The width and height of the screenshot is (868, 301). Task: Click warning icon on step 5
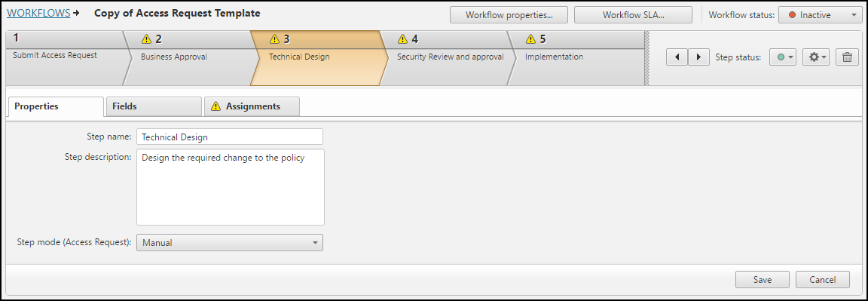coord(530,38)
